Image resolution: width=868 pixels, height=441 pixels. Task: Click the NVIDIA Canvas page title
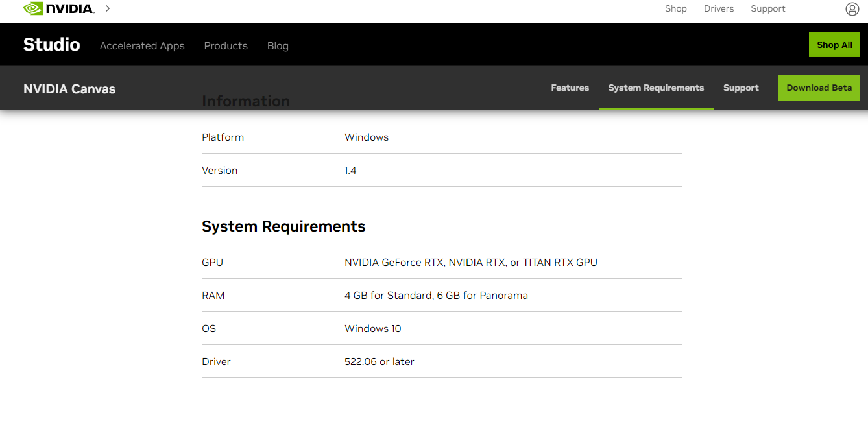pyautogui.click(x=69, y=89)
